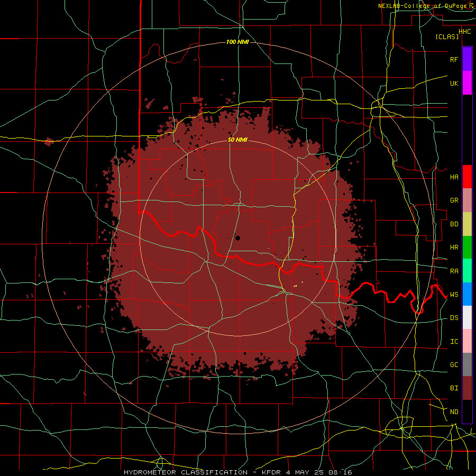Image resolution: width=476 pixels, height=476 pixels.
Task: Select the 'GR' legend label
Action: click(x=454, y=200)
